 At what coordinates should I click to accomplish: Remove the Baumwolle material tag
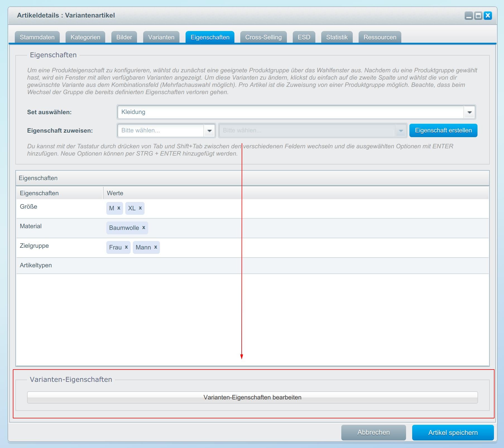point(144,227)
